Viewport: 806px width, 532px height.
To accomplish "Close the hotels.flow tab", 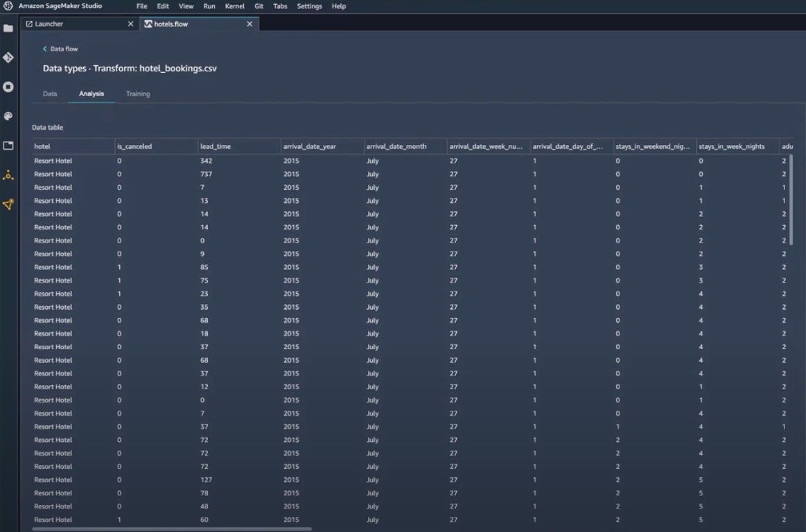I will click(249, 24).
